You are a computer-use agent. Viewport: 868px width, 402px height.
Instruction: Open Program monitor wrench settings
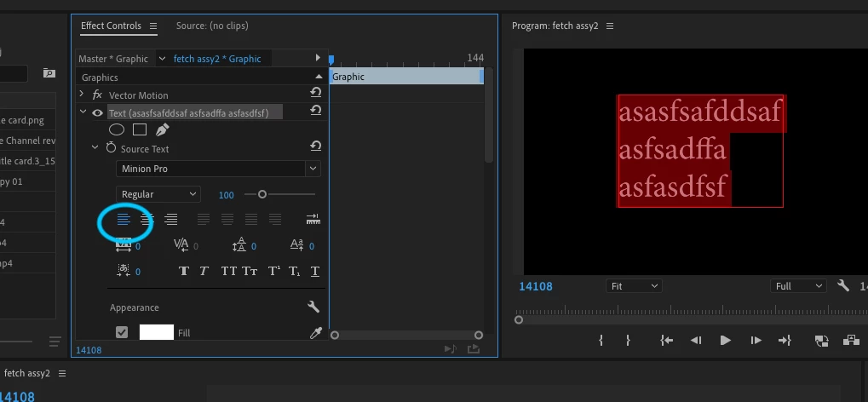[x=843, y=285]
